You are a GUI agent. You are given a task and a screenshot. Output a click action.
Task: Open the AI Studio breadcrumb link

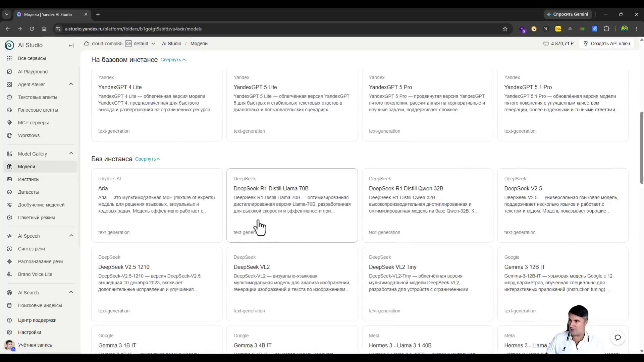pos(171,44)
